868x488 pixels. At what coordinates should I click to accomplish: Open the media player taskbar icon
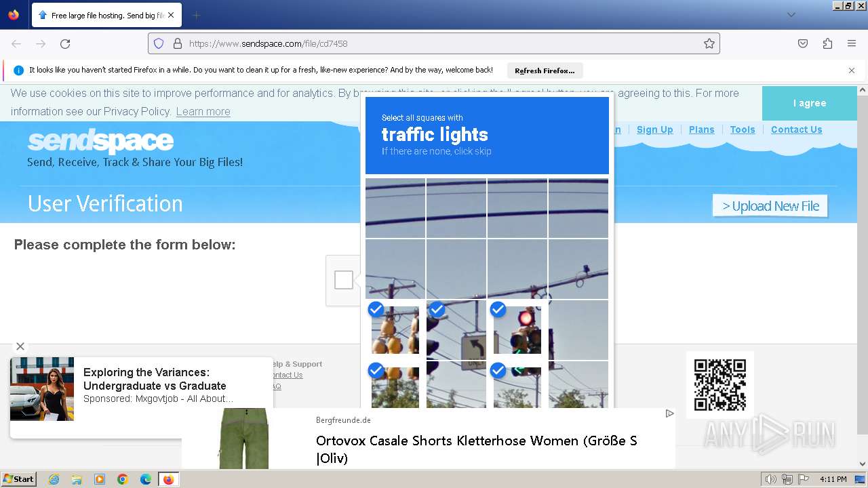(x=100, y=479)
